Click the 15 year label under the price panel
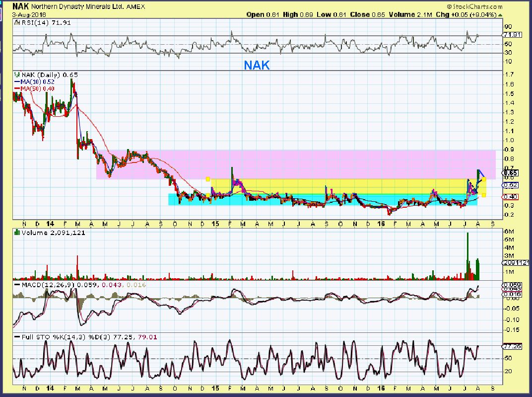 click(215, 224)
